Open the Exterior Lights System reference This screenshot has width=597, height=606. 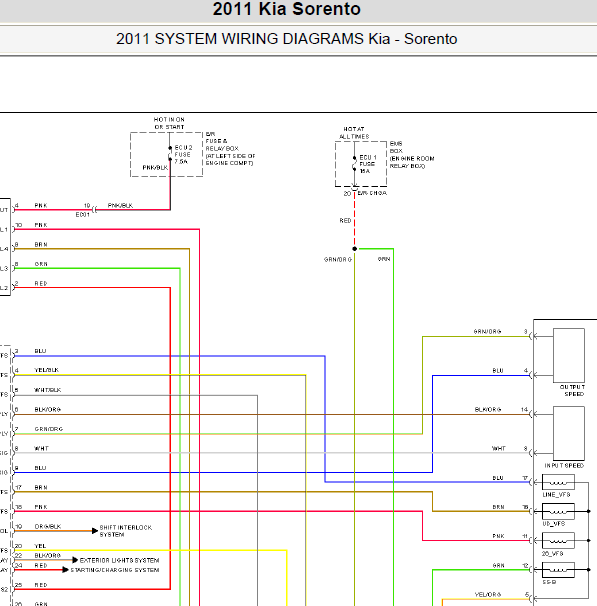[x=119, y=560]
